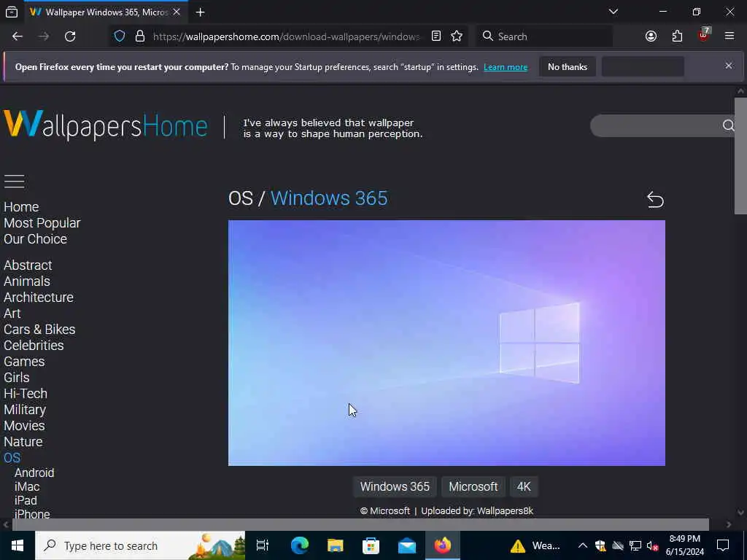Toggle Reader View icon in the address bar
Screen dimensions: 747x560
click(436, 36)
